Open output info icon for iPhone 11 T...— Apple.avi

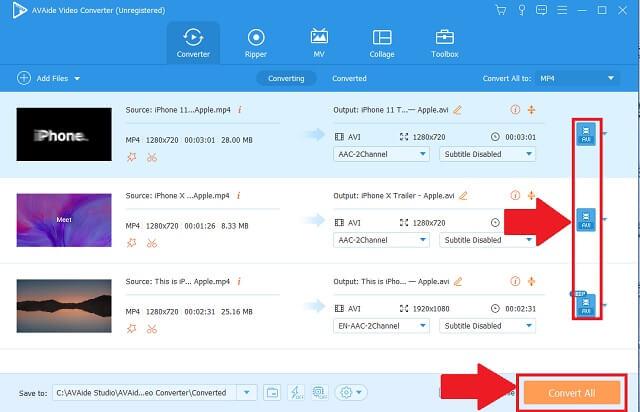[x=515, y=109]
